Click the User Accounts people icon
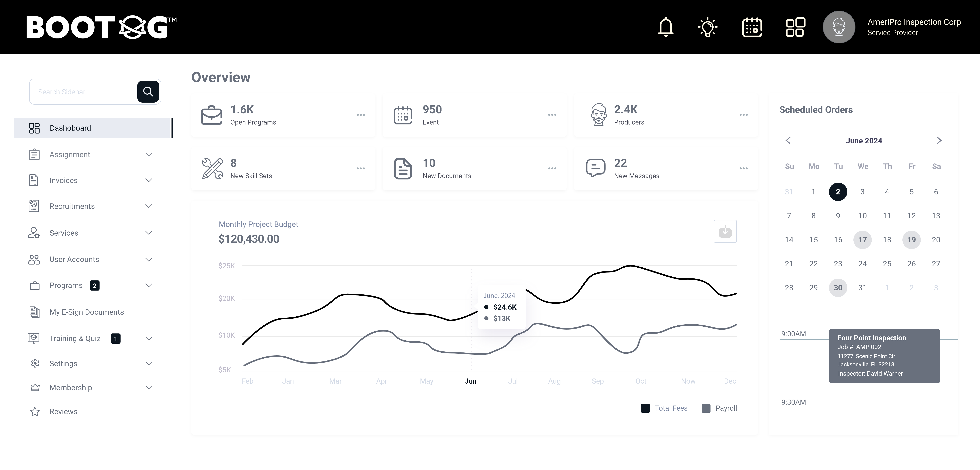The image size is (980, 470). (34, 259)
